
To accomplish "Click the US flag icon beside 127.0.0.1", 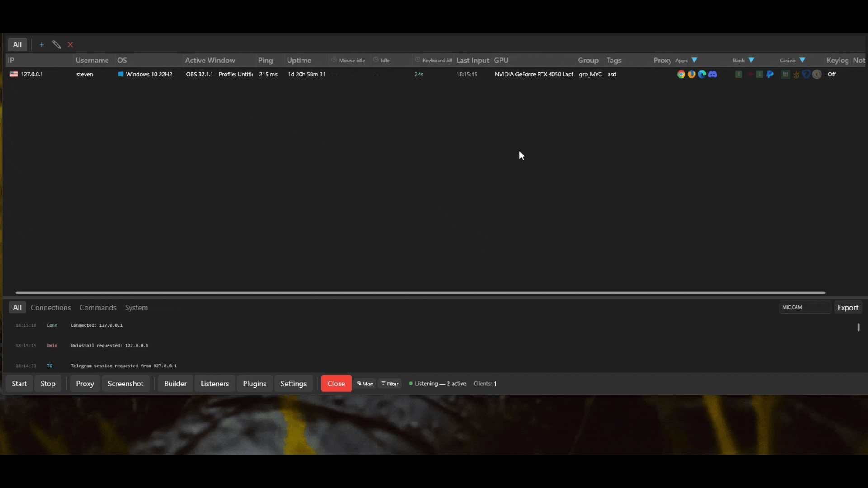I will [x=14, y=74].
